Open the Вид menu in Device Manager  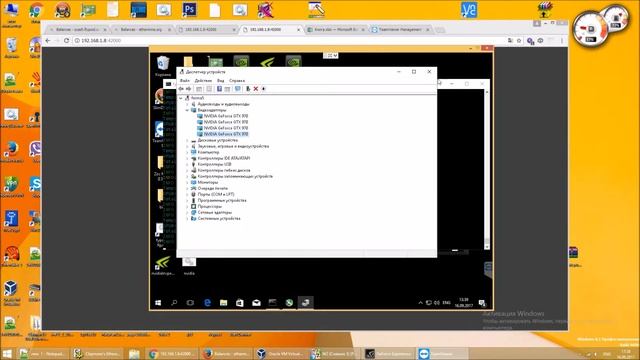220,80
